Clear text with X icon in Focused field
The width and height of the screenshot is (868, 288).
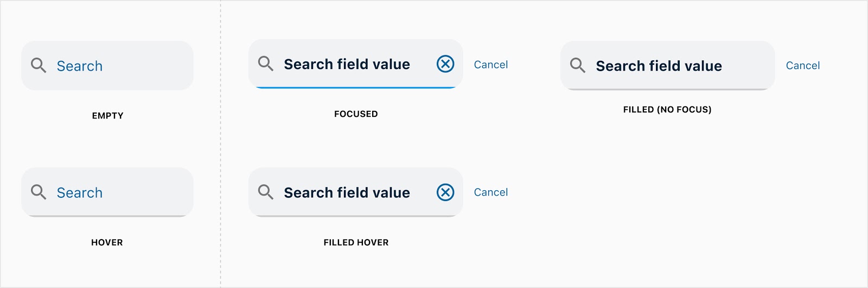coord(445,64)
